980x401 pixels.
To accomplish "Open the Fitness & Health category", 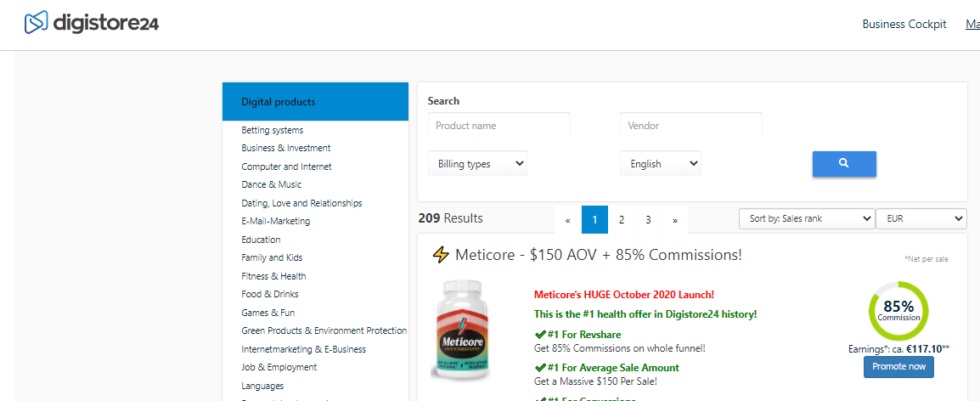I will click(x=273, y=276).
